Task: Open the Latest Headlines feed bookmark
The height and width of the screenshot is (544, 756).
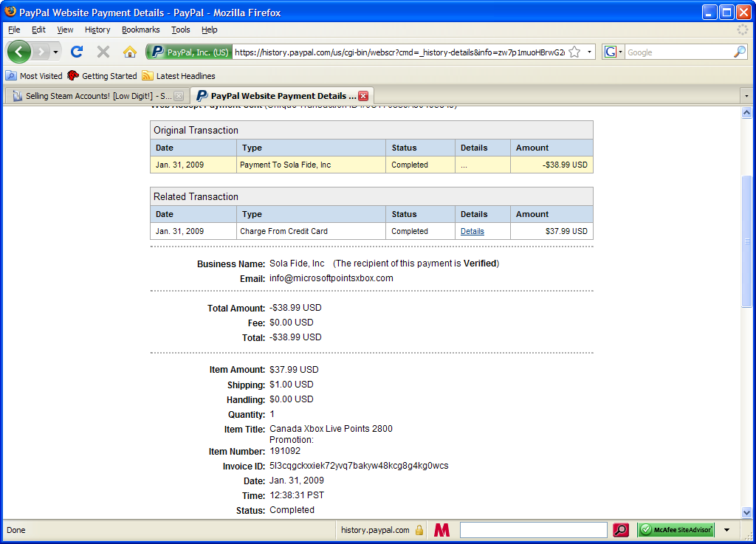Action: coord(179,75)
